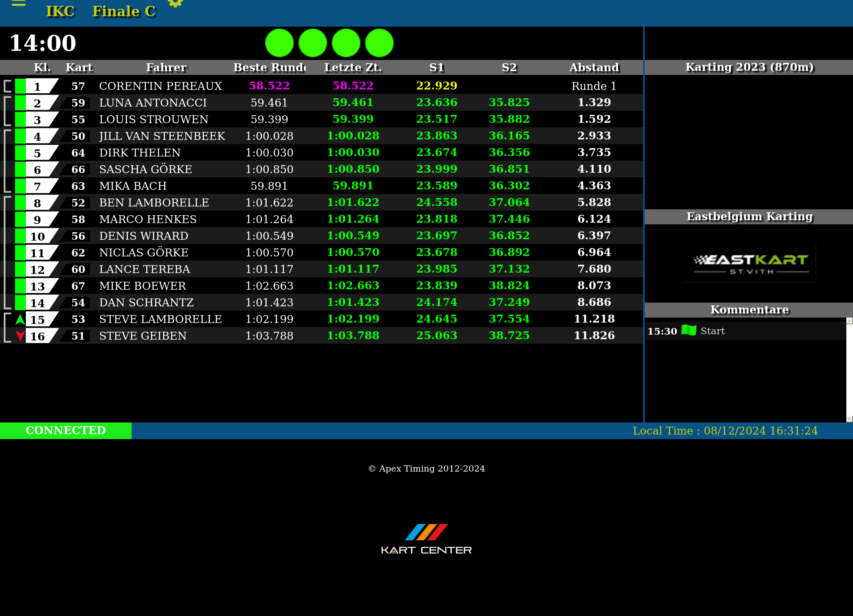Screen dimensions: 853x616
Task: Click the first green start light
Action: pos(279,43)
